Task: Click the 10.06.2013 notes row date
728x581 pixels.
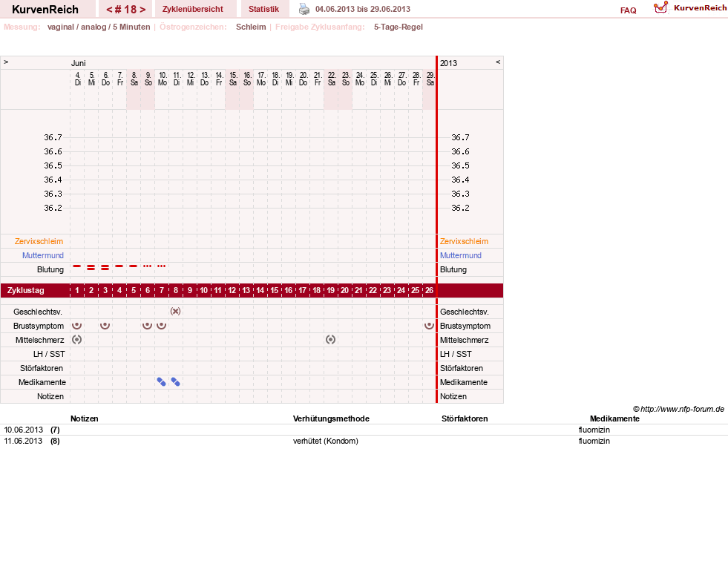Action: tap(23, 430)
